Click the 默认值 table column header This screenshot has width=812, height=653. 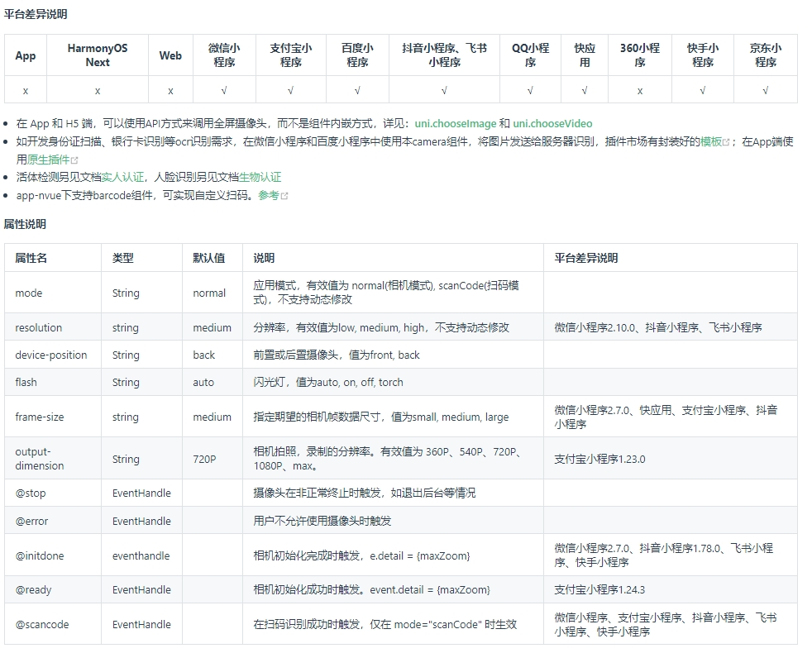[x=208, y=258]
